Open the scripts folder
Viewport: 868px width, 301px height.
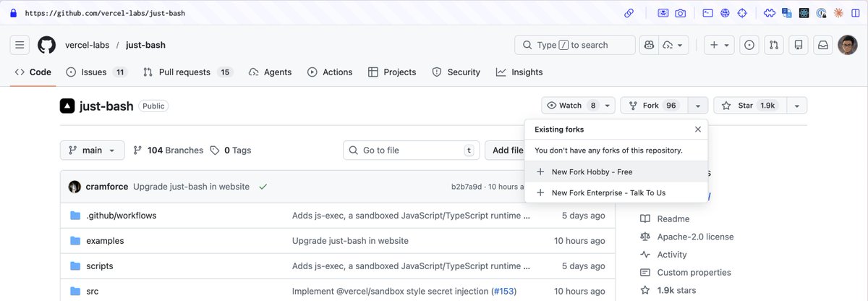[100, 266]
